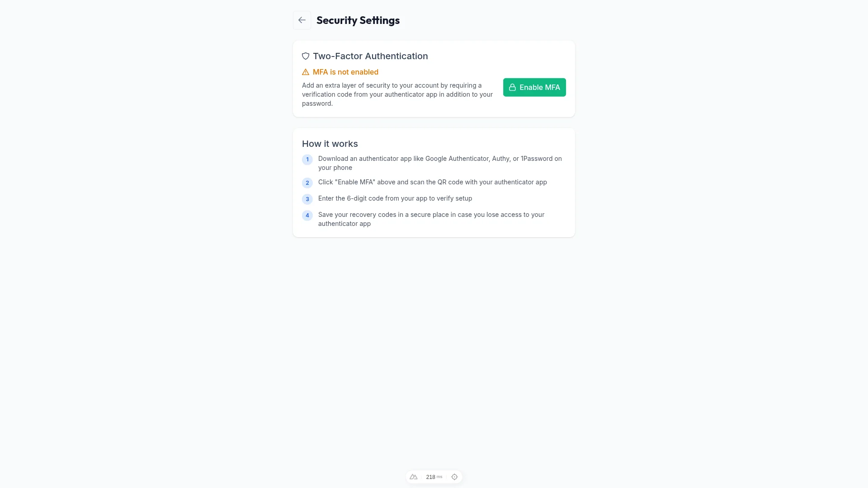
Task: Select the 'How it works' heading
Action: [330, 144]
